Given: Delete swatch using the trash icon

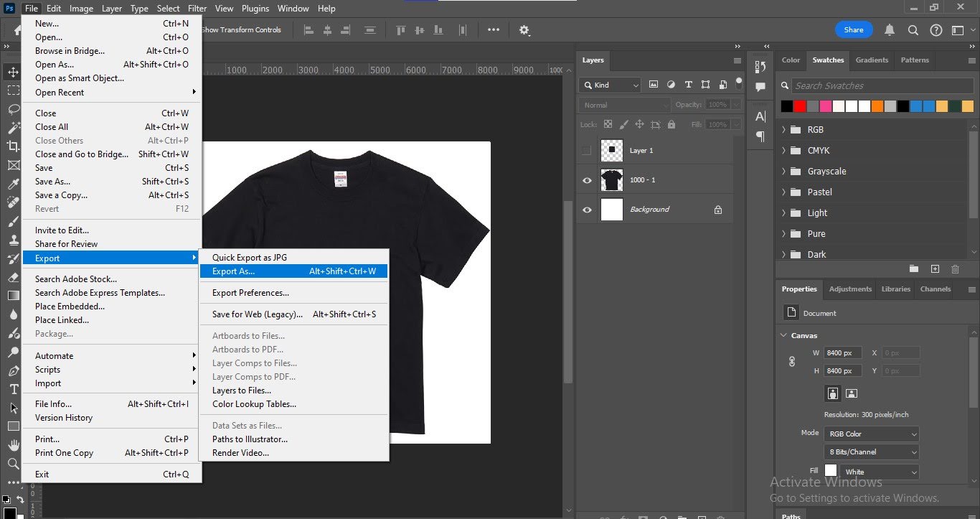Looking at the screenshot, I should pos(955,268).
